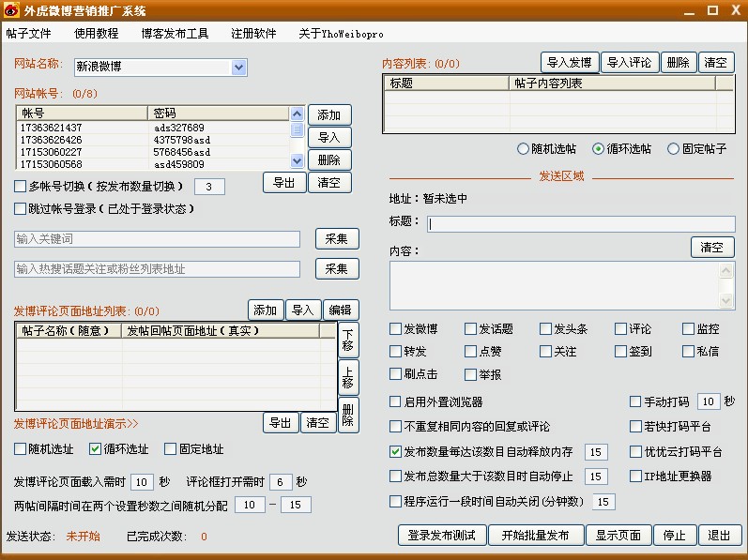The image size is (748, 560).
Task: Open the 网站名称 dropdown list
Action: pyautogui.click(x=238, y=68)
